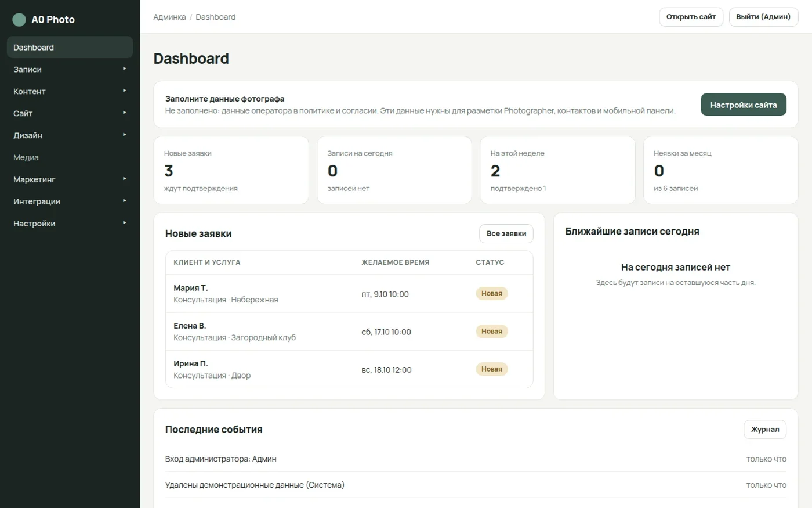This screenshot has height=508, width=812.
Task: Click the Новая badge for Ирина П.
Action: (492, 369)
